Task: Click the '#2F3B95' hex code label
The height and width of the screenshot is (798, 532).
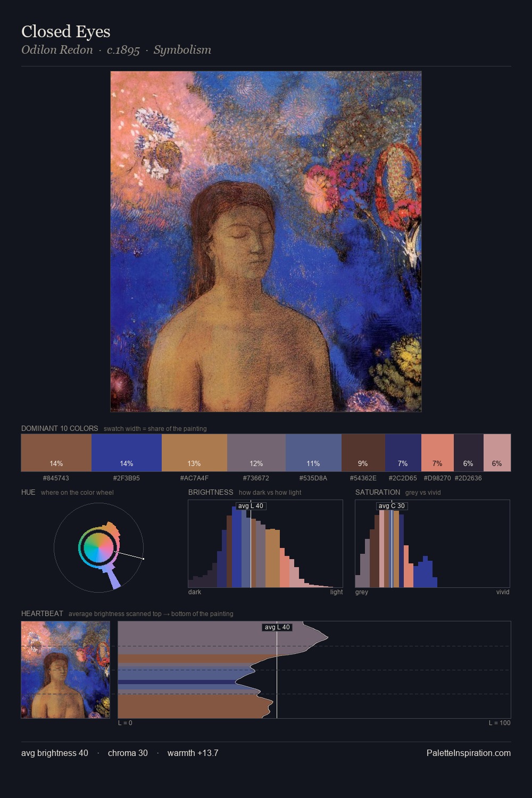Action: click(127, 478)
